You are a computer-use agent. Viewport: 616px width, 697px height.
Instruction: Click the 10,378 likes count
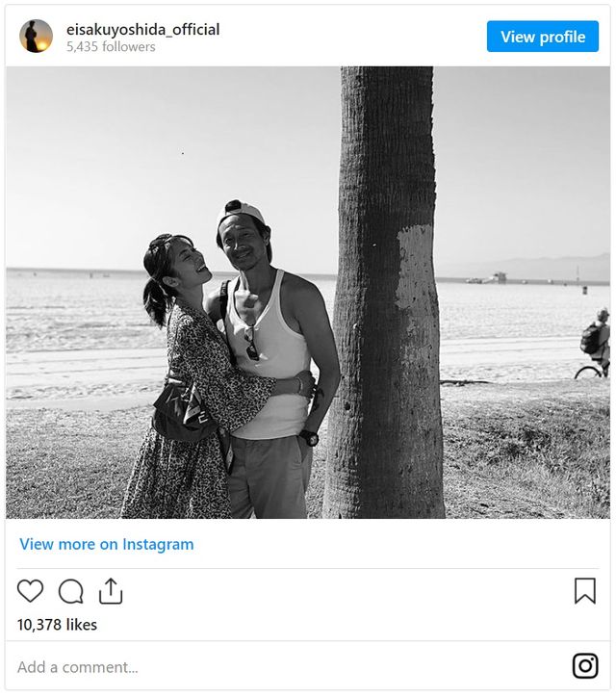tap(57, 625)
